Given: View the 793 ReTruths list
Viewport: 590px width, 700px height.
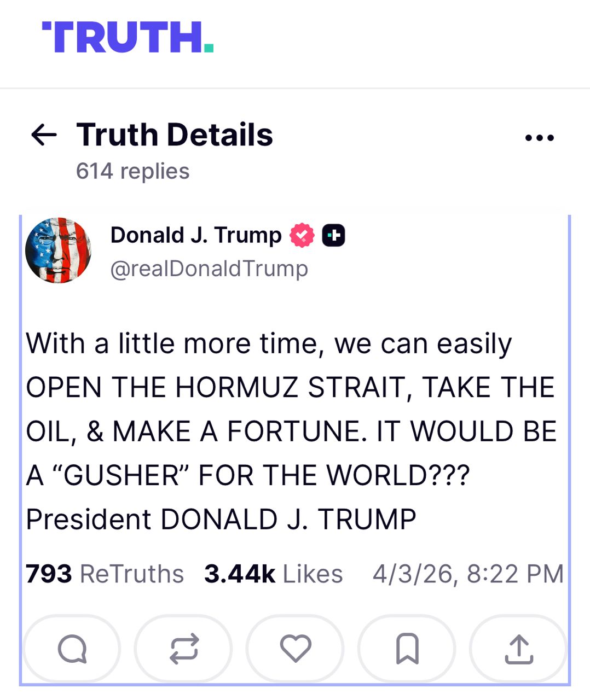Looking at the screenshot, I should [x=105, y=574].
